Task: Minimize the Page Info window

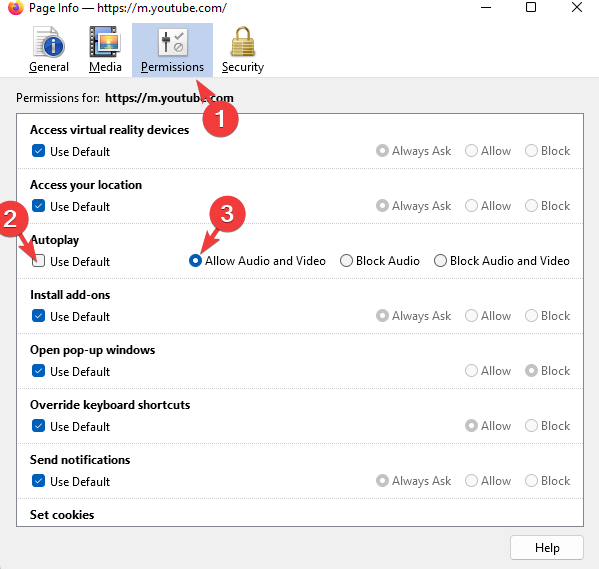Action: (486, 7)
